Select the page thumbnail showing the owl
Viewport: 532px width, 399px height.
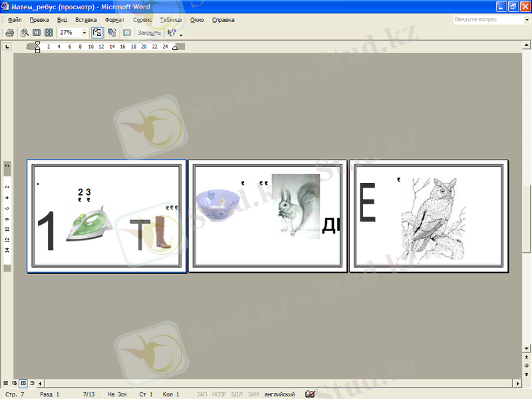click(428, 215)
